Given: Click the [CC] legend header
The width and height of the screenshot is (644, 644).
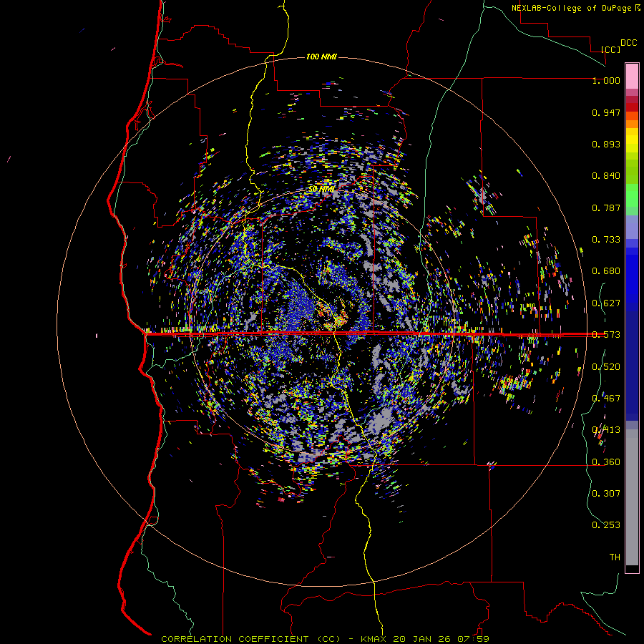Looking at the screenshot, I should [611, 49].
